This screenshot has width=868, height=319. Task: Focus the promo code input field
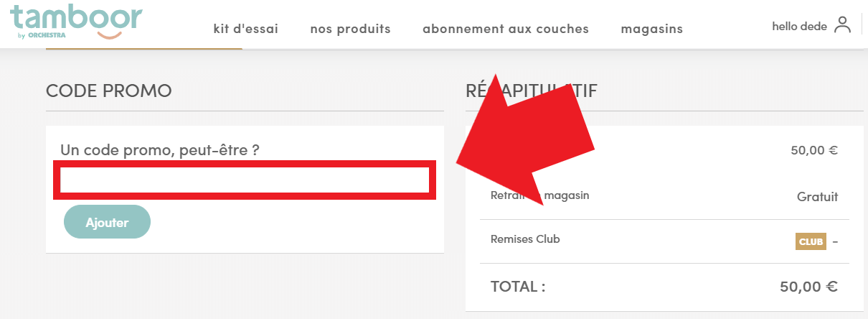(x=245, y=181)
